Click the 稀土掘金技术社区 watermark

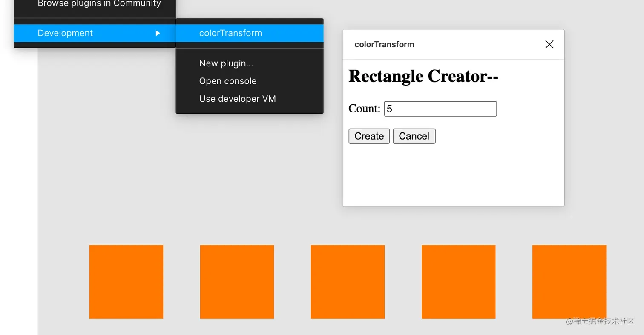(x=601, y=321)
